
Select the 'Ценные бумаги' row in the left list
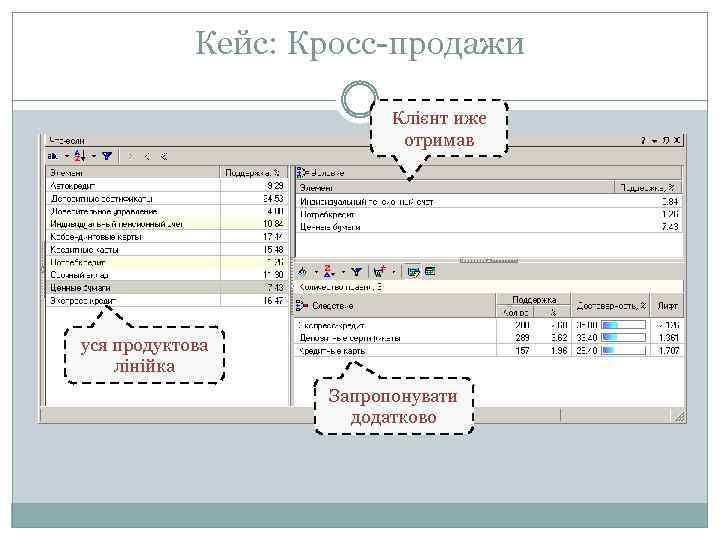(x=167, y=288)
